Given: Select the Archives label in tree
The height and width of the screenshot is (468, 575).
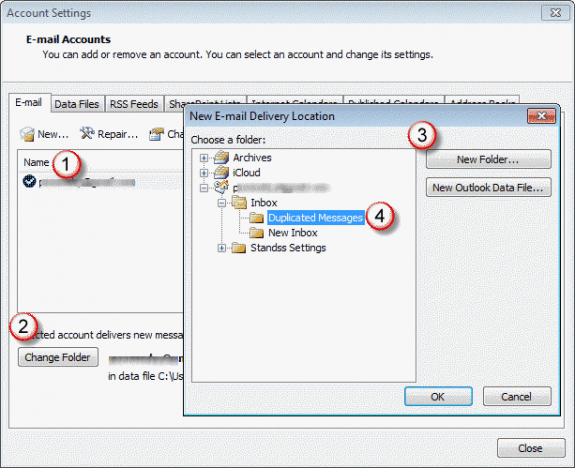Looking at the screenshot, I should (x=252, y=157).
